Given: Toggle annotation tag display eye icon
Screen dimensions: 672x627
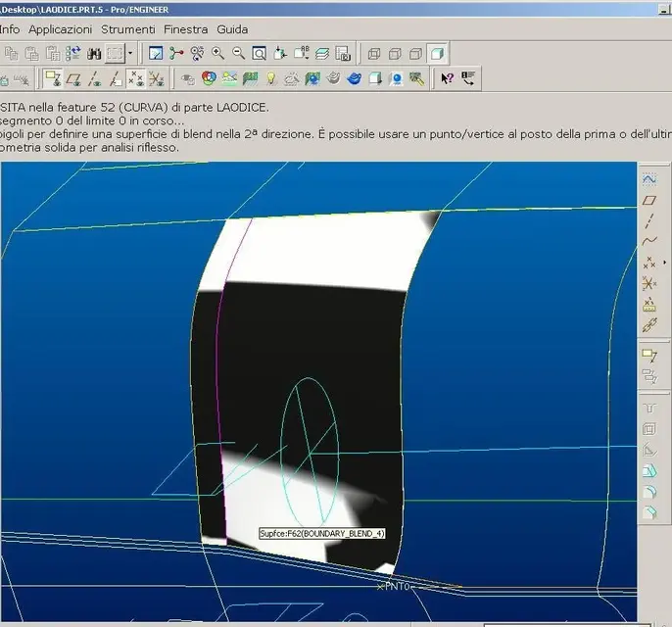Looking at the screenshot, I should point(53,78).
